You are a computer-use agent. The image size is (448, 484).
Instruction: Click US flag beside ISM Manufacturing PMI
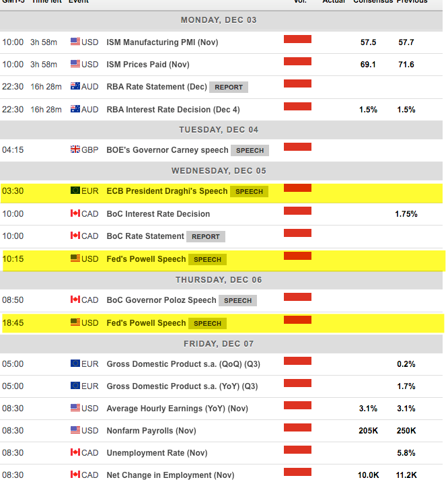(x=75, y=42)
